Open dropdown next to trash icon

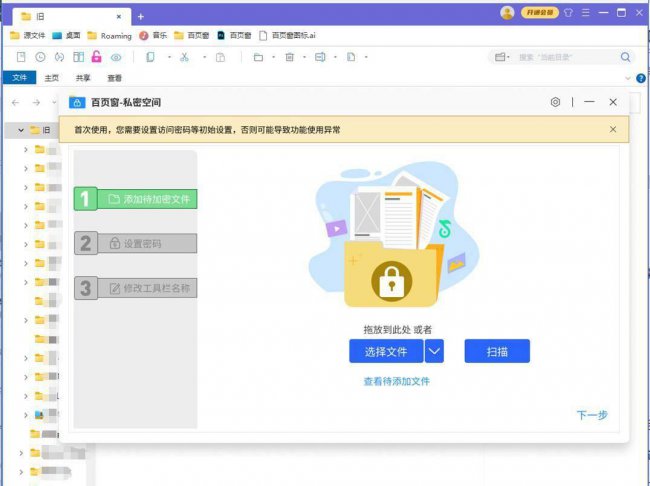[304, 57]
